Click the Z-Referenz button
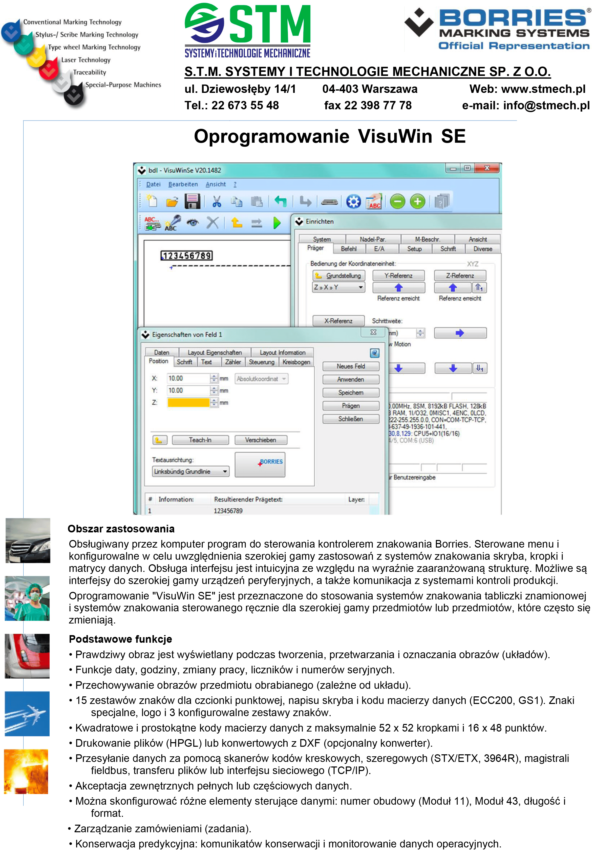Screen dimensions: 616x853 pos(460,275)
